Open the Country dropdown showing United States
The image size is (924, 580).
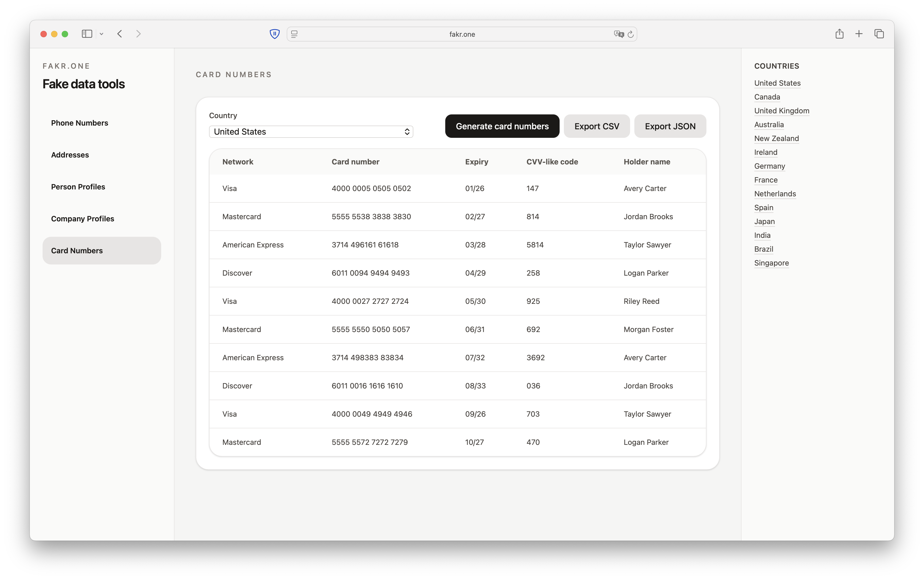point(311,132)
